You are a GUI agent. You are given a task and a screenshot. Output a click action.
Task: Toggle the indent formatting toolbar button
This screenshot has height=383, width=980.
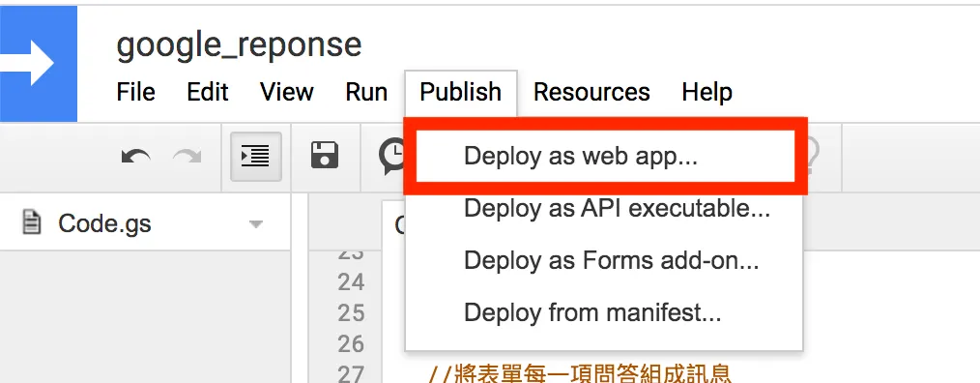(x=255, y=157)
